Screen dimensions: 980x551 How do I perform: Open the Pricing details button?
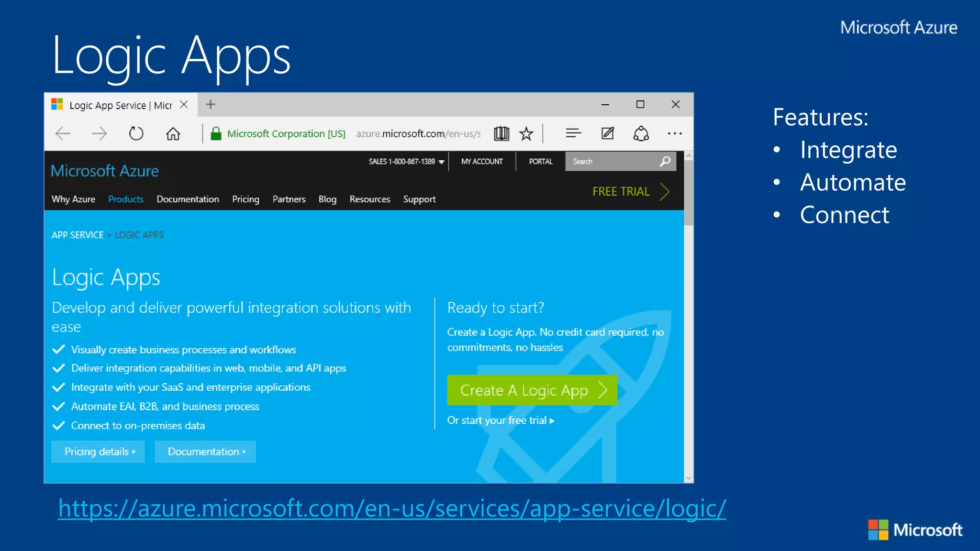tap(98, 452)
